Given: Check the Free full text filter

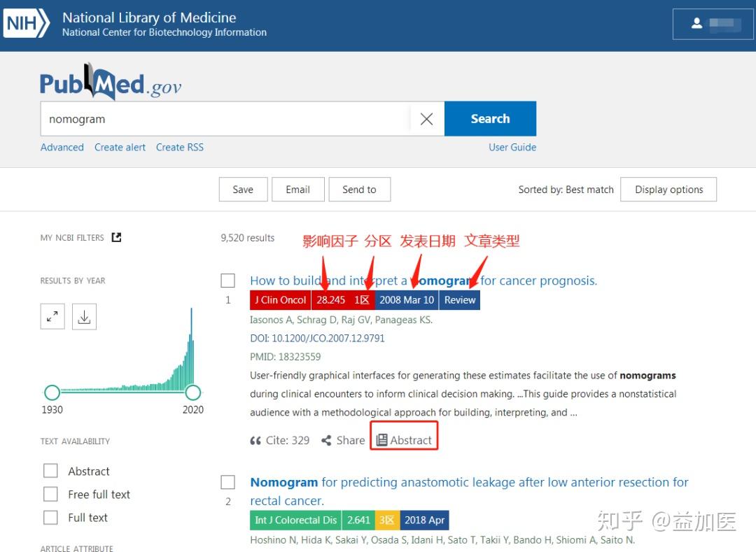Looking at the screenshot, I should pos(50,494).
